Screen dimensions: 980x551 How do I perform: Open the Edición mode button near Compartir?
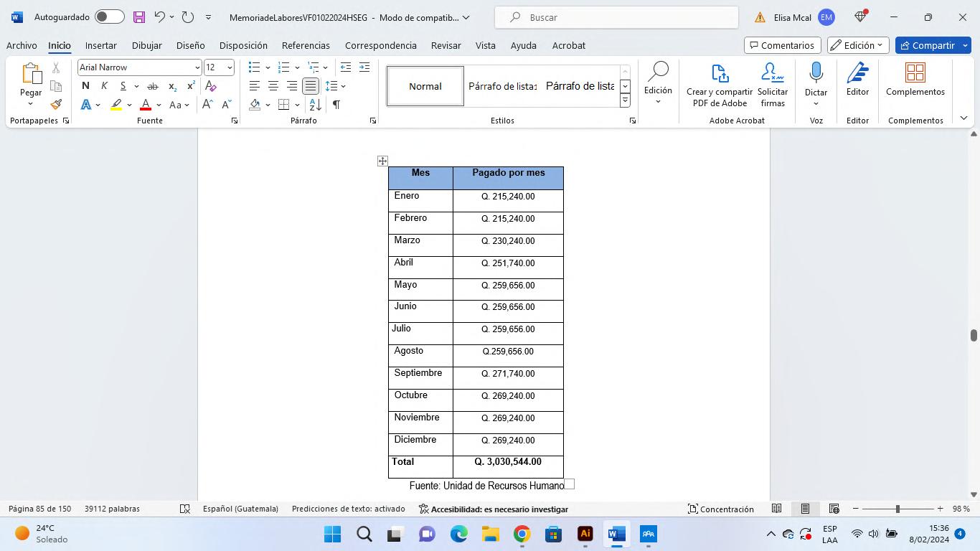[x=858, y=45]
